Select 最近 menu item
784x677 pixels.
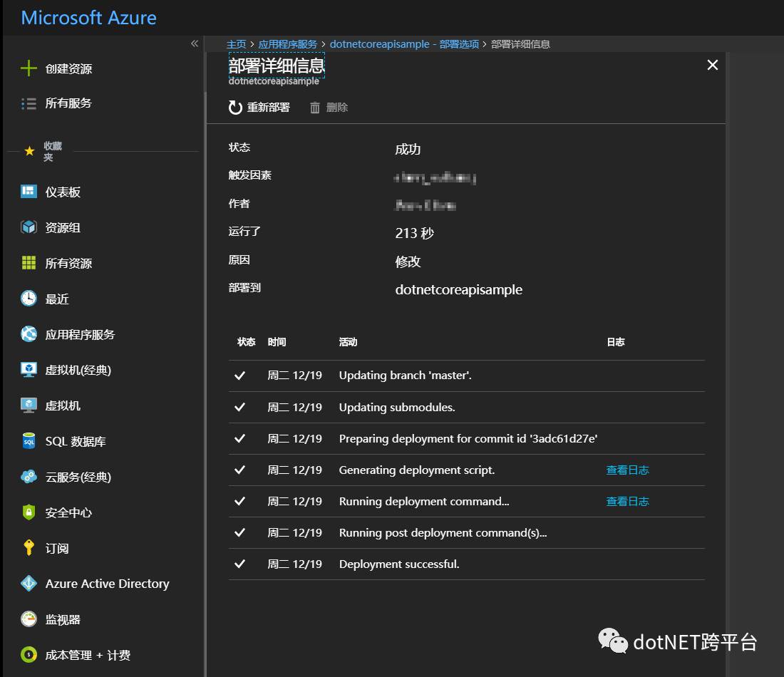(57, 299)
